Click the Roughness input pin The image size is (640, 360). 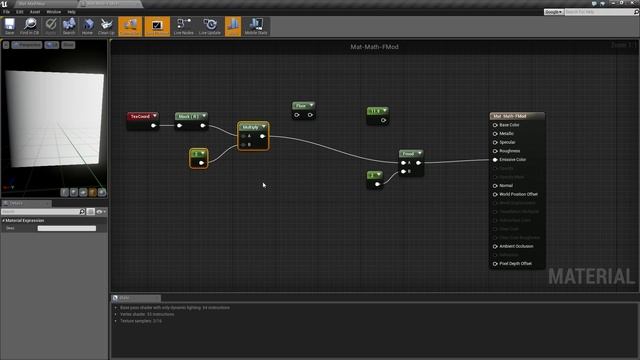tap(495, 151)
